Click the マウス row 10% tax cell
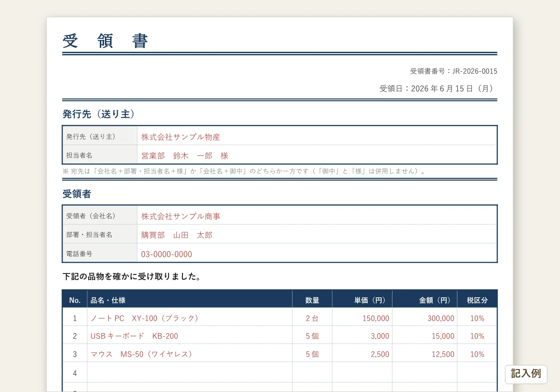The image size is (560, 392). [477, 353]
